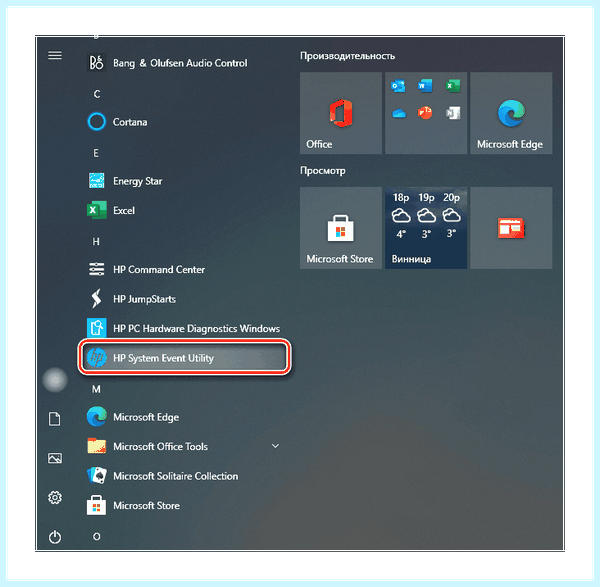This screenshot has height=587, width=600.
Task: Click the Microsoft Edge icon in app list
Action: click(x=96, y=417)
